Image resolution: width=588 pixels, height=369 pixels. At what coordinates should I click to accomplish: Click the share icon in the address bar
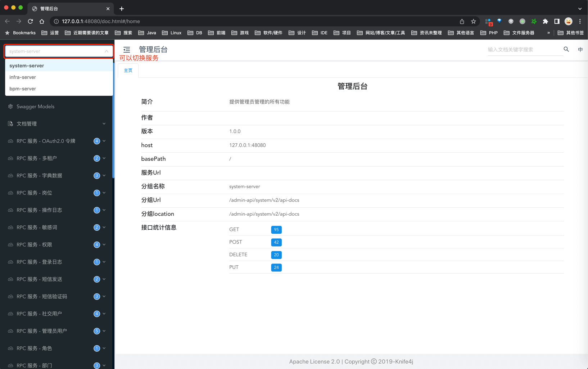pos(462,21)
